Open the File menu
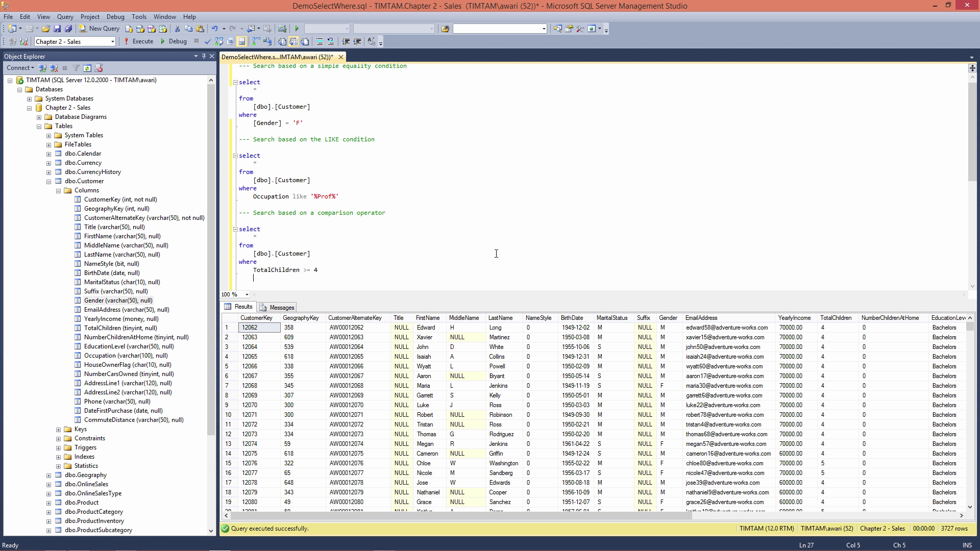980x551 pixels. (x=8, y=17)
